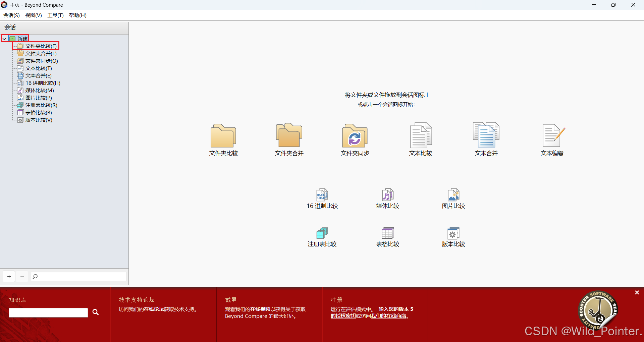This screenshot has width=644, height=342.
Task: Click the minus button under the session tree
Action: 22,277
